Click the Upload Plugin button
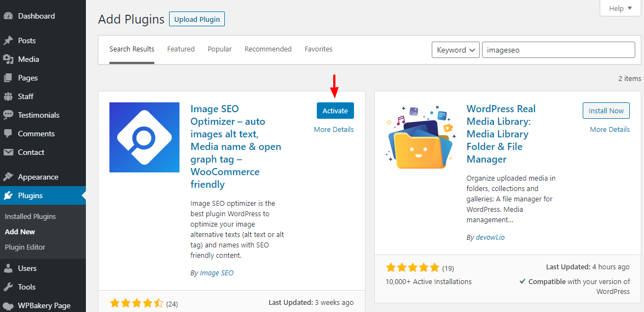 click(x=197, y=19)
